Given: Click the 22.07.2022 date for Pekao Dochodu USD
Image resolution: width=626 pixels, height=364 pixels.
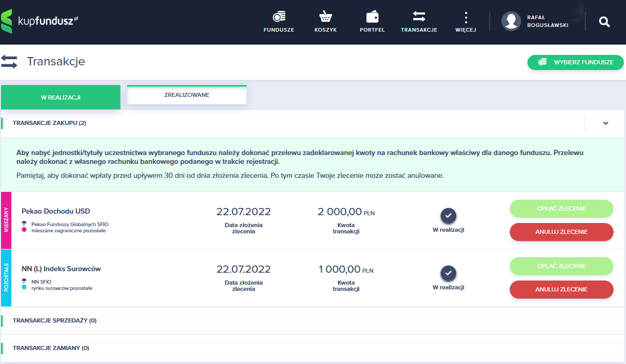Looking at the screenshot, I should pyautogui.click(x=243, y=212).
